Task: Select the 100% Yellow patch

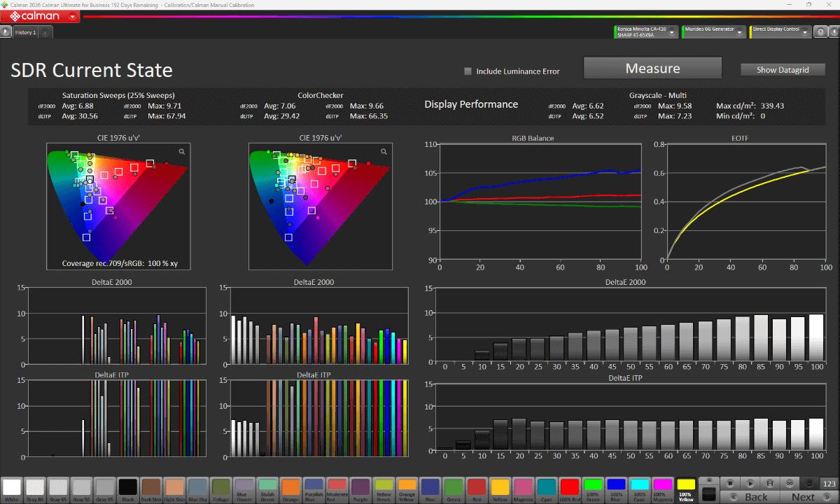Action: coord(687,489)
